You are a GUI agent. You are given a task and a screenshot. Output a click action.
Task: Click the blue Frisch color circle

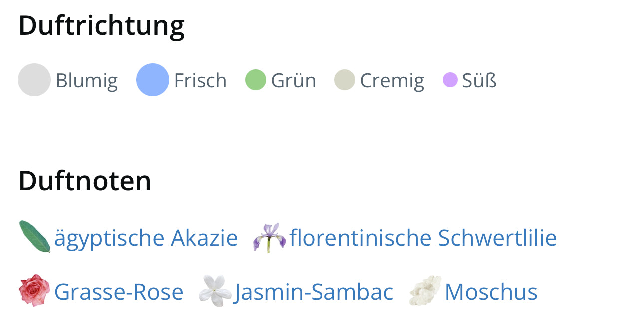click(153, 80)
